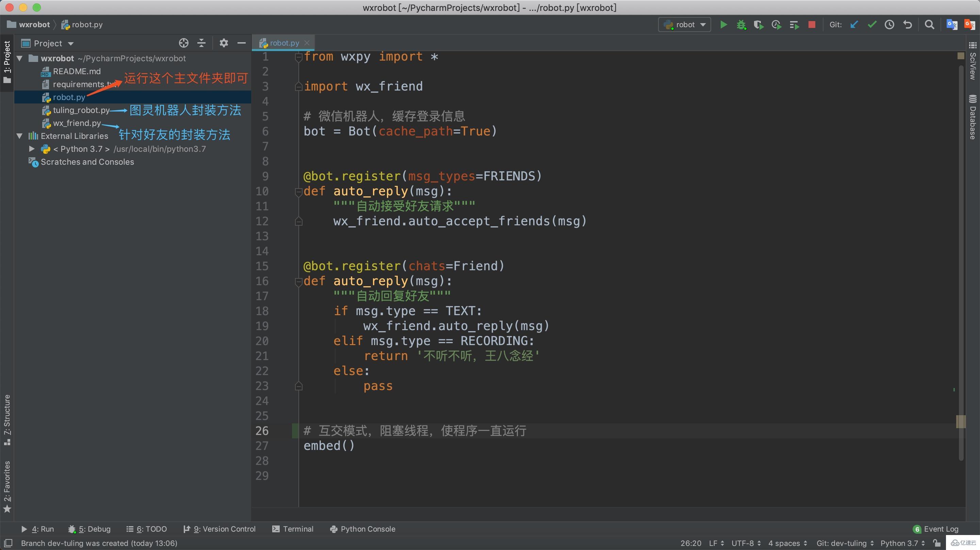Run robot with coverage
The image size is (980, 550).
coord(758,25)
